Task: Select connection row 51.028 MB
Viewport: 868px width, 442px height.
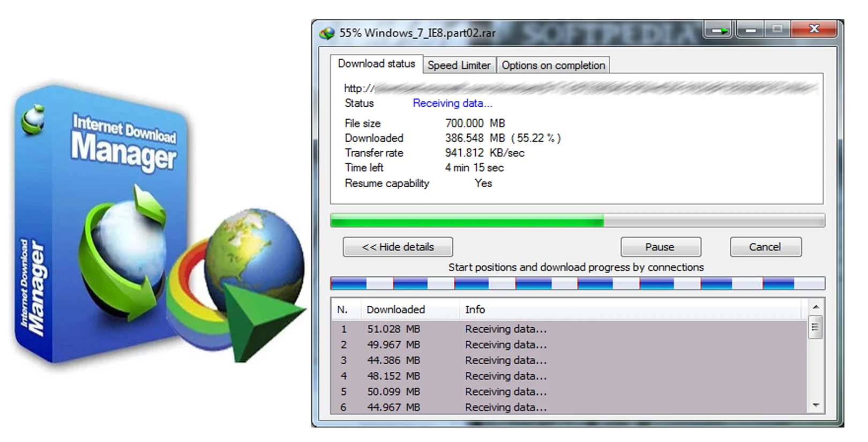Action: click(569, 329)
